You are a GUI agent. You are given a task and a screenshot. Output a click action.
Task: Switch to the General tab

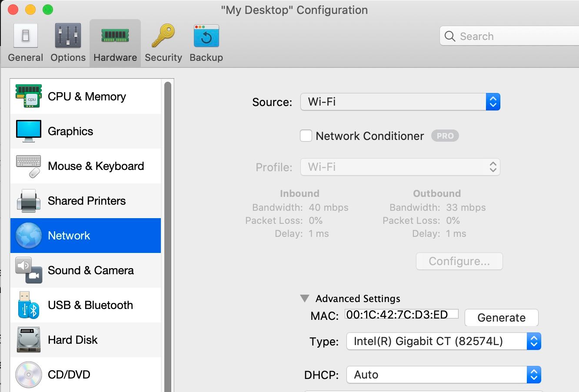(25, 41)
